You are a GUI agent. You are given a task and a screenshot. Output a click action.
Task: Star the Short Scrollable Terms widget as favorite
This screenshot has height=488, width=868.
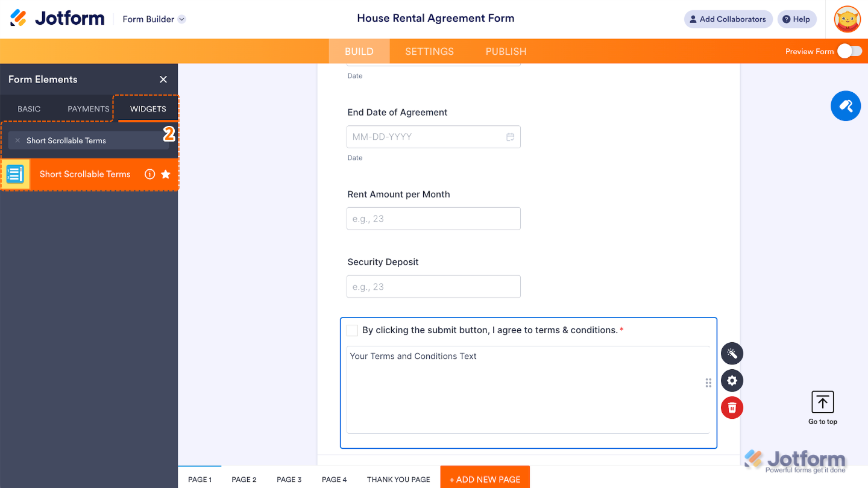[x=167, y=174]
